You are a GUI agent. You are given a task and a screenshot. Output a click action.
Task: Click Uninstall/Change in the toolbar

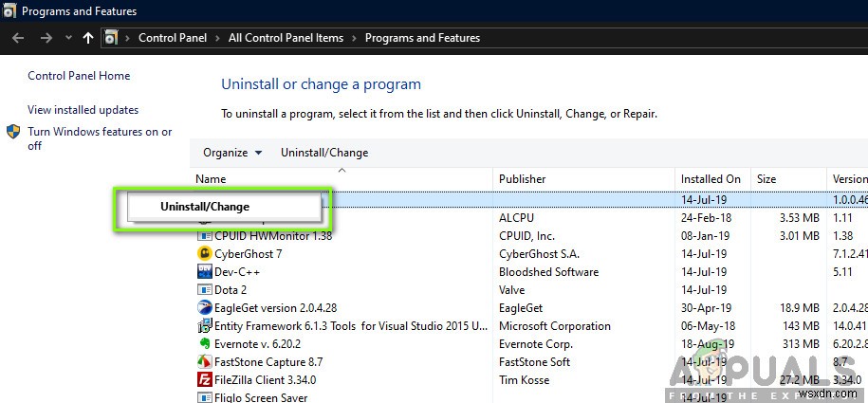click(324, 153)
